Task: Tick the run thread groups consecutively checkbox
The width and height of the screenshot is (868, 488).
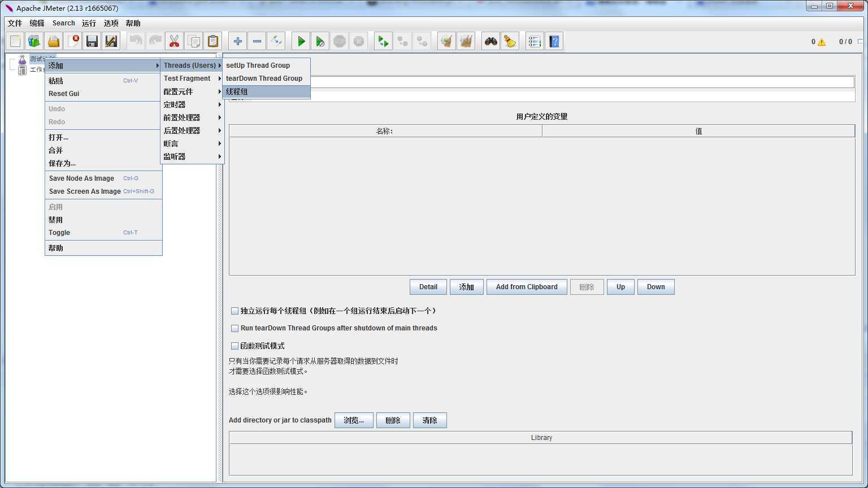Action: (235, 311)
